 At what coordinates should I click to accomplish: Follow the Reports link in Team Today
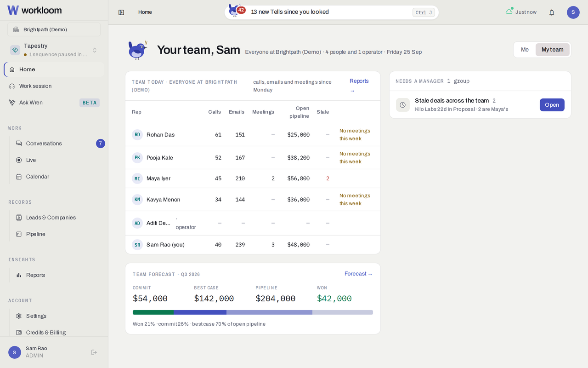click(x=359, y=86)
